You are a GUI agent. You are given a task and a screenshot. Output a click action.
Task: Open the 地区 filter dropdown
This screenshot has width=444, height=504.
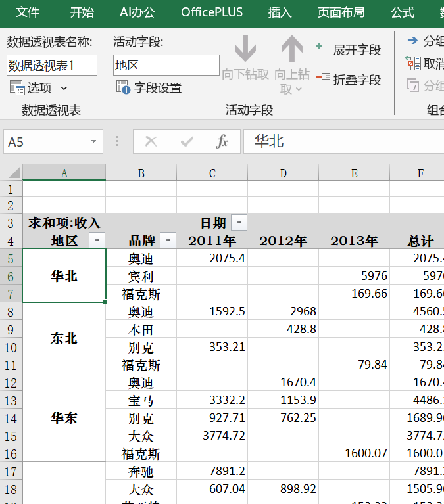click(x=97, y=240)
